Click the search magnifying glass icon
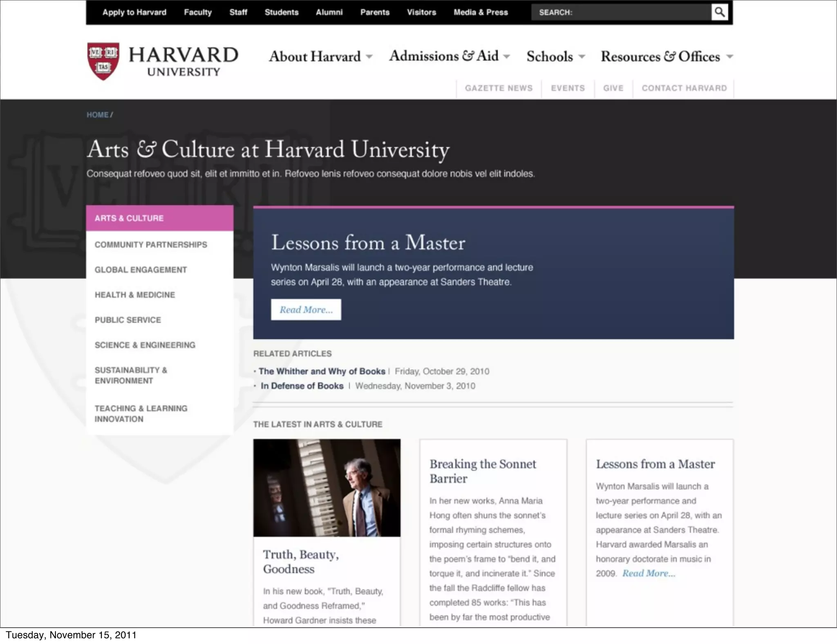Viewport: 837px width, 644px height. click(x=719, y=12)
